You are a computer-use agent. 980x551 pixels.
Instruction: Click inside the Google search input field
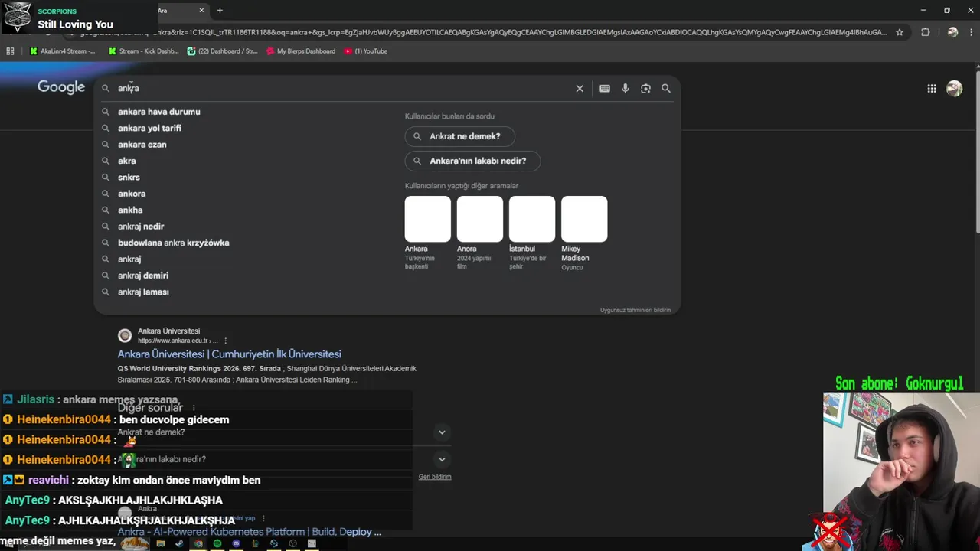click(341, 89)
